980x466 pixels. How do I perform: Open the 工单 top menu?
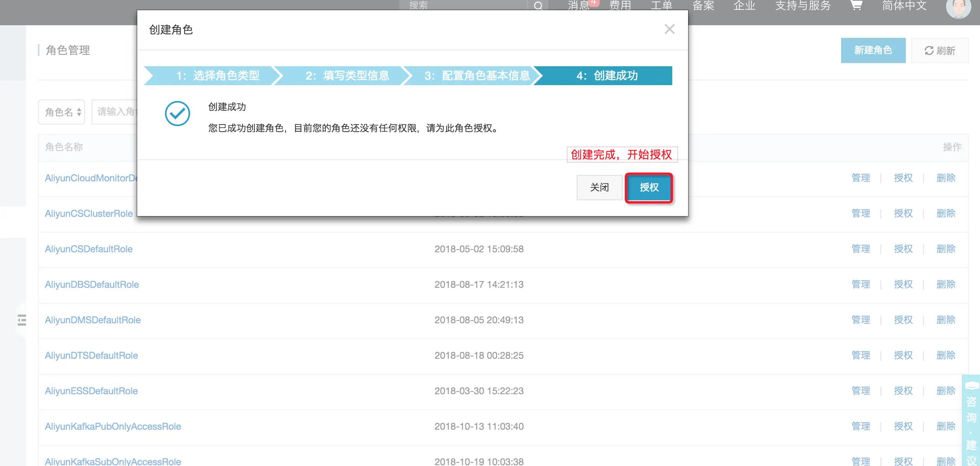pyautogui.click(x=662, y=6)
